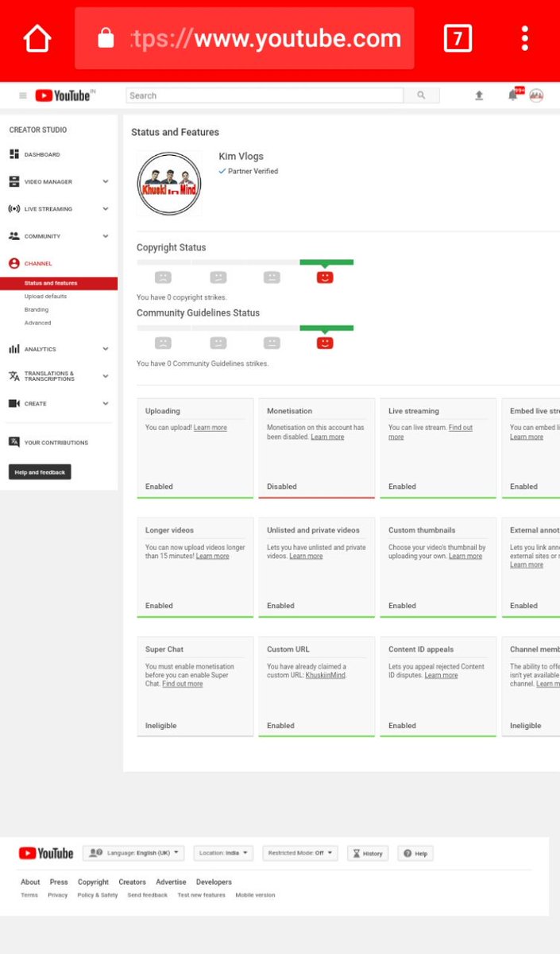
Task: Click the Translations & Transcriptions icon
Action: click(x=14, y=376)
